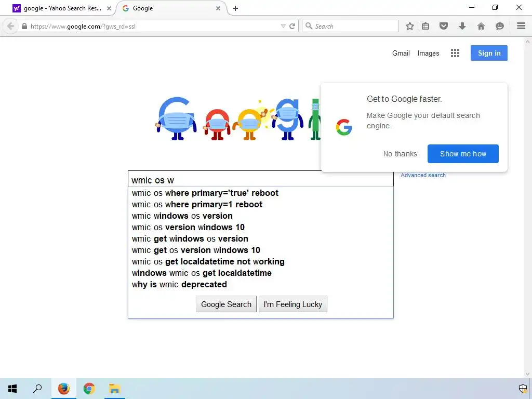The width and height of the screenshot is (532, 399).
Task: Click the I'm Feeling Lucky button
Action: (x=293, y=304)
